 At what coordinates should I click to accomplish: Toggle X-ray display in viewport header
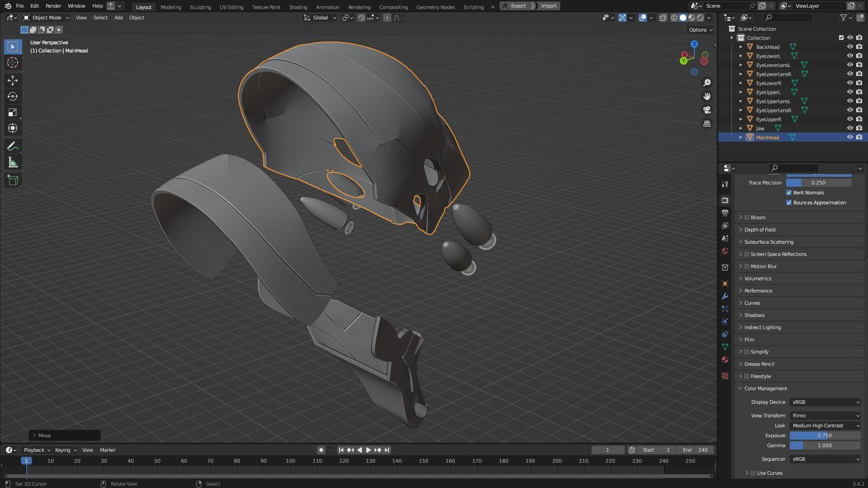pos(663,18)
